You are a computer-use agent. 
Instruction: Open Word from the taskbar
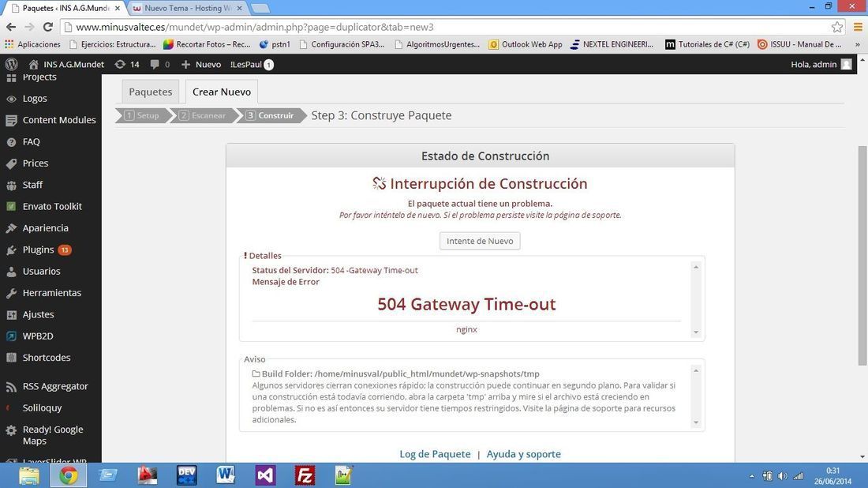(x=226, y=475)
